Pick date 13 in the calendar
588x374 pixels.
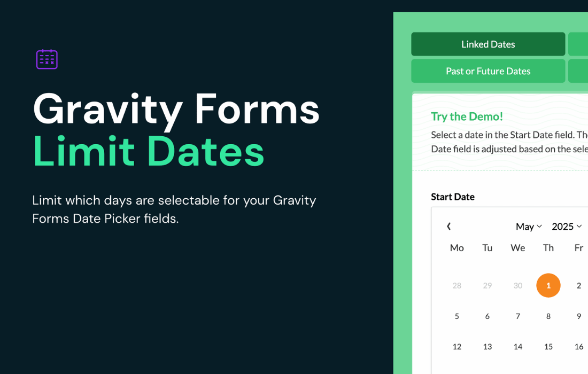[487, 347]
